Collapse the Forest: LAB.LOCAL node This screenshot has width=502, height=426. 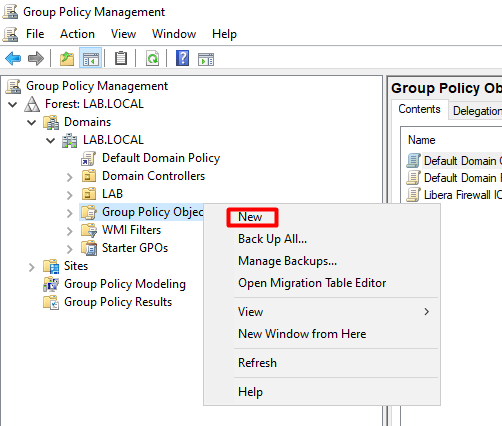click(x=13, y=104)
